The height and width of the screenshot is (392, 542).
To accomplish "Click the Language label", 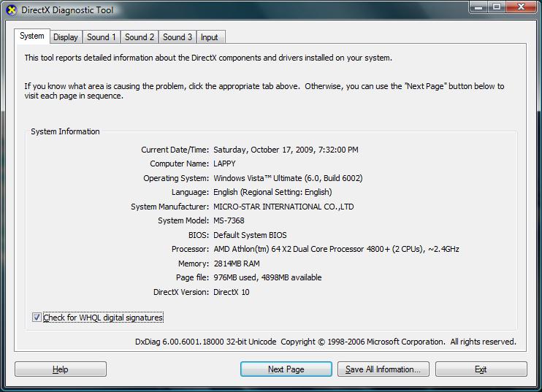I will (x=190, y=192).
